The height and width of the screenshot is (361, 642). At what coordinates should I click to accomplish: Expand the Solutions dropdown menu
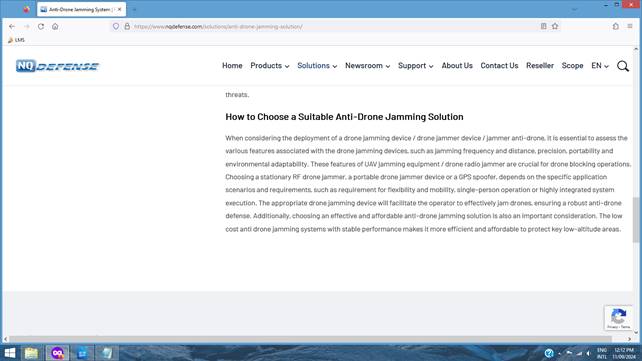317,65
